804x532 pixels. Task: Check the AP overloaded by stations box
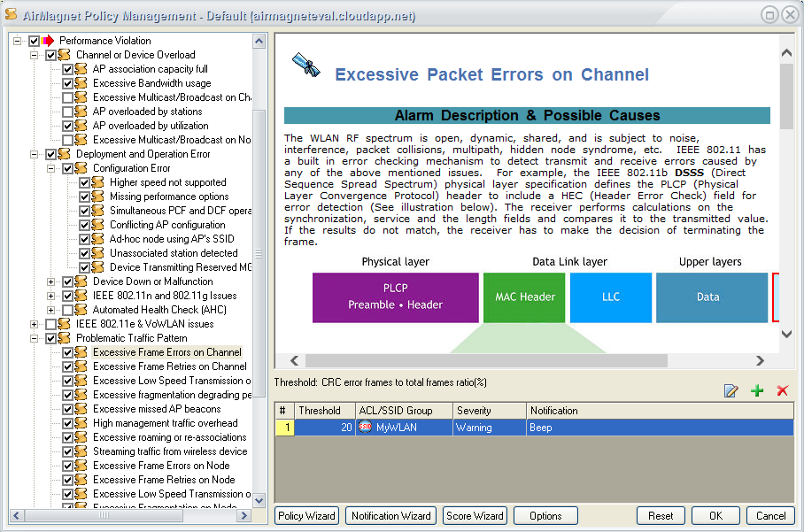(67, 112)
